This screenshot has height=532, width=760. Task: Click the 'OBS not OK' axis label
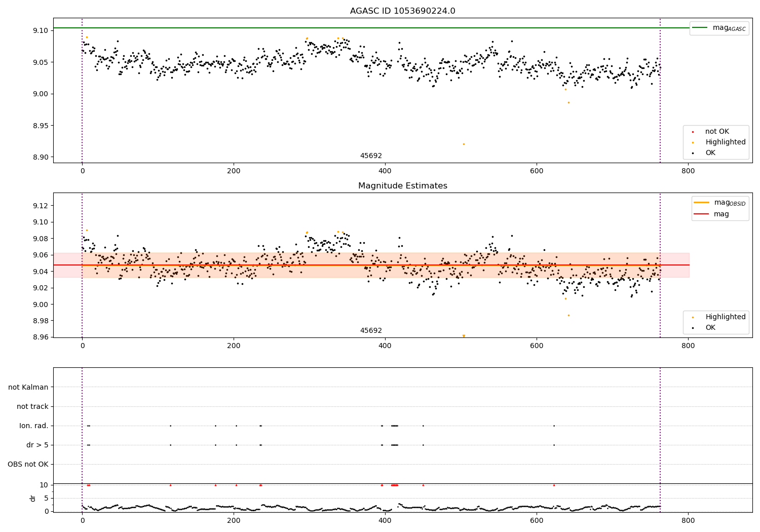(28, 464)
